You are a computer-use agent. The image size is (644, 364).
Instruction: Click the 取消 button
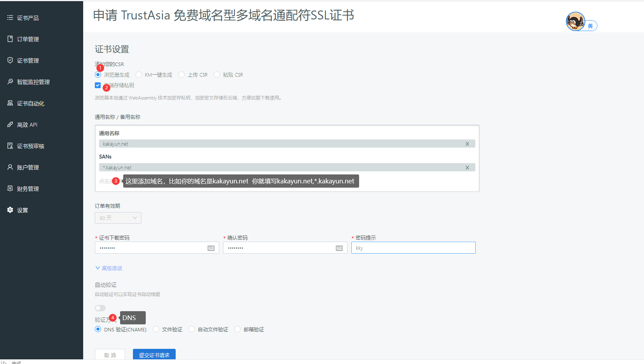click(110, 355)
